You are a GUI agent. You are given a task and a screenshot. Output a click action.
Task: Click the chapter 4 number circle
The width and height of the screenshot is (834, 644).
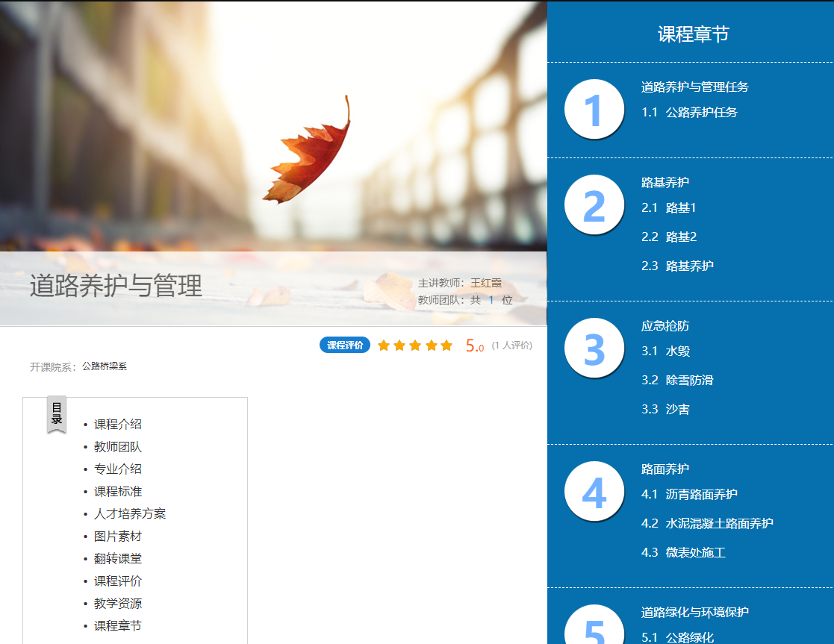(x=594, y=492)
